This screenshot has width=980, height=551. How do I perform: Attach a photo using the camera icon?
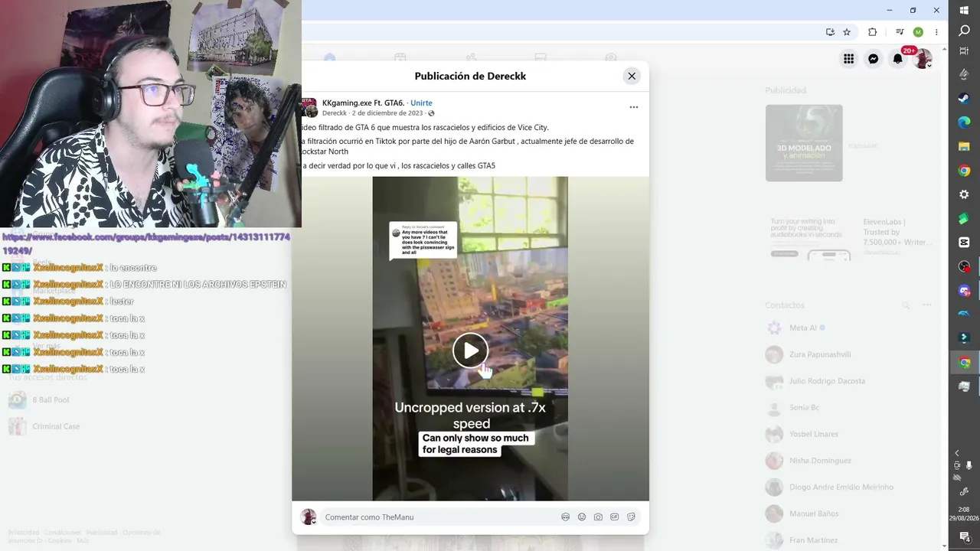click(x=598, y=517)
